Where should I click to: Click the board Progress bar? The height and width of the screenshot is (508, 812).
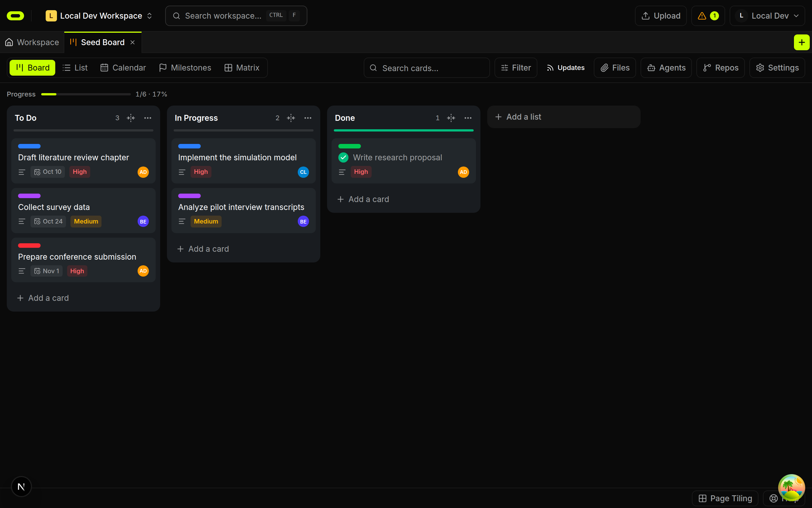pos(86,95)
